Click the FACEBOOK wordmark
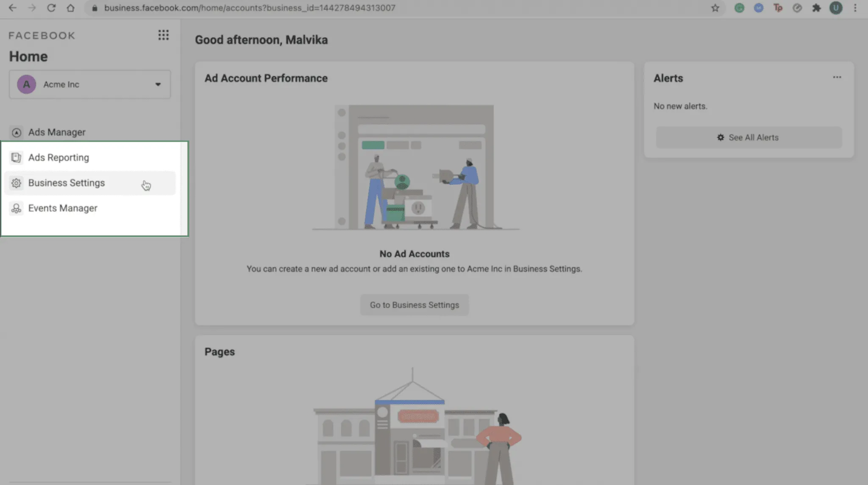The image size is (868, 485). point(42,36)
